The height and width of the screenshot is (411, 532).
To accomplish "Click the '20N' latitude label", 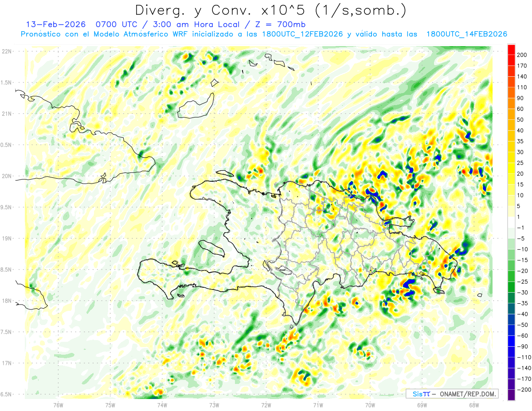I will pos(8,176).
